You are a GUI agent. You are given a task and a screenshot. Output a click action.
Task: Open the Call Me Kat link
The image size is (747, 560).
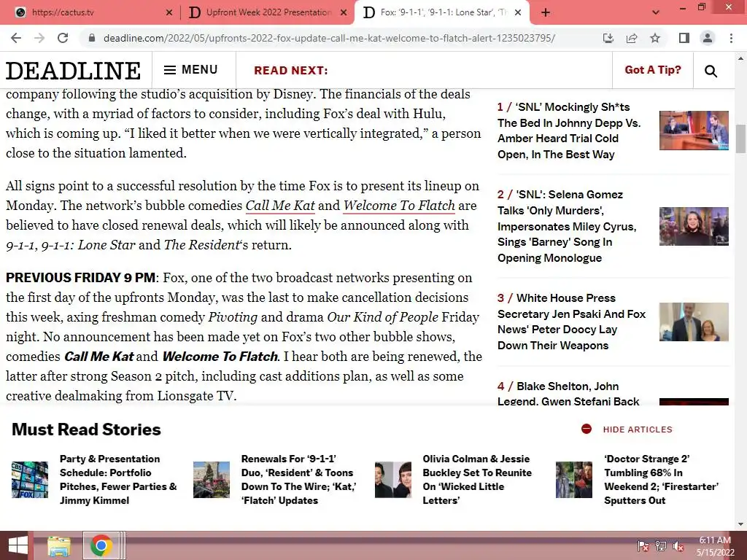point(280,205)
